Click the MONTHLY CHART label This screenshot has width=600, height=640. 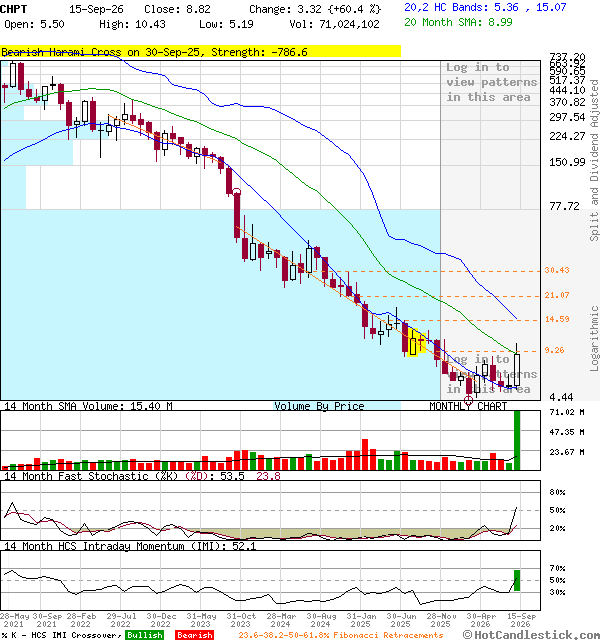[468, 406]
